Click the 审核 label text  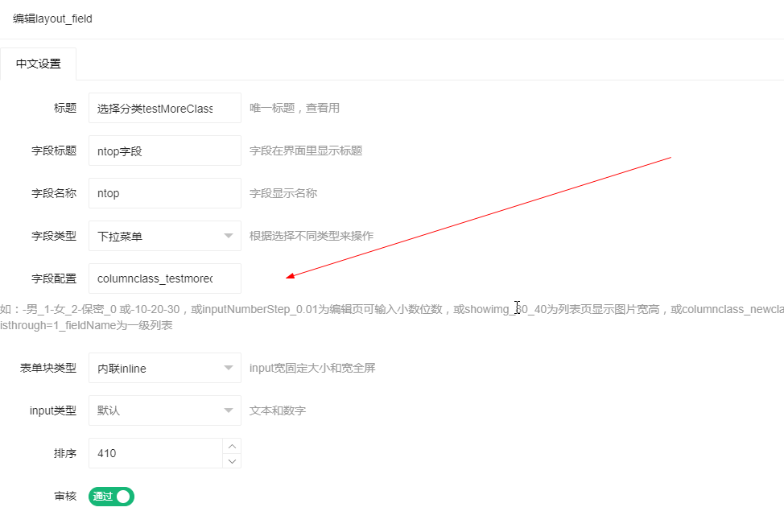click(x=65, y=497)
